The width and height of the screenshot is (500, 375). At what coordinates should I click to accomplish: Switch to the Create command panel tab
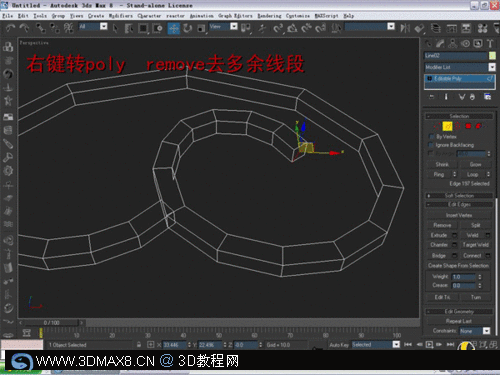pos(428,44)
